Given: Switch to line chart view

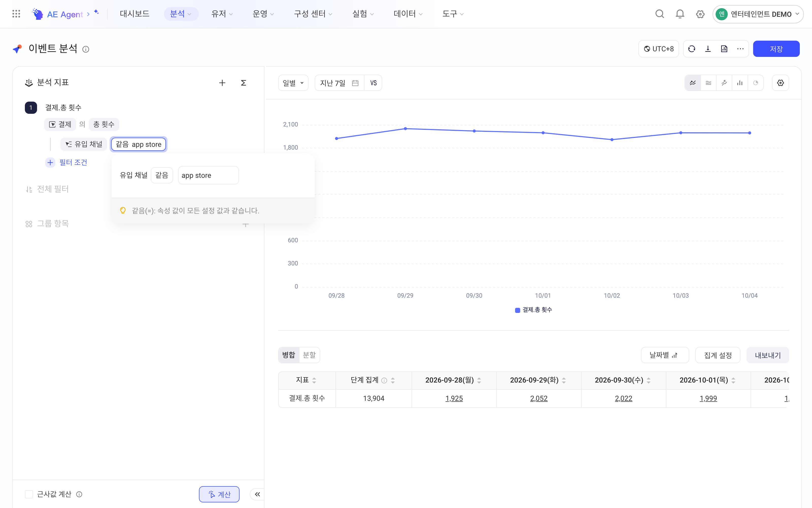Looking at the screenshot, I should 692,83.
